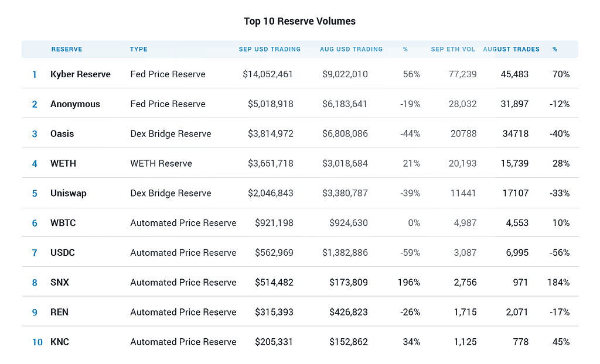Viewport: 600px width, 364px height.
Task: Click the WETH Reserve type cell
Action: click(161, 164)
